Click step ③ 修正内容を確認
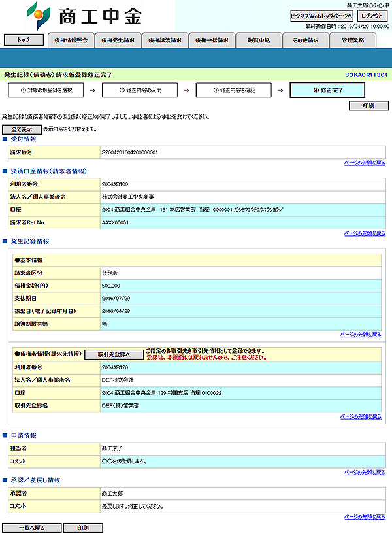Screen dimensions: 392x538 pos(234,90)
